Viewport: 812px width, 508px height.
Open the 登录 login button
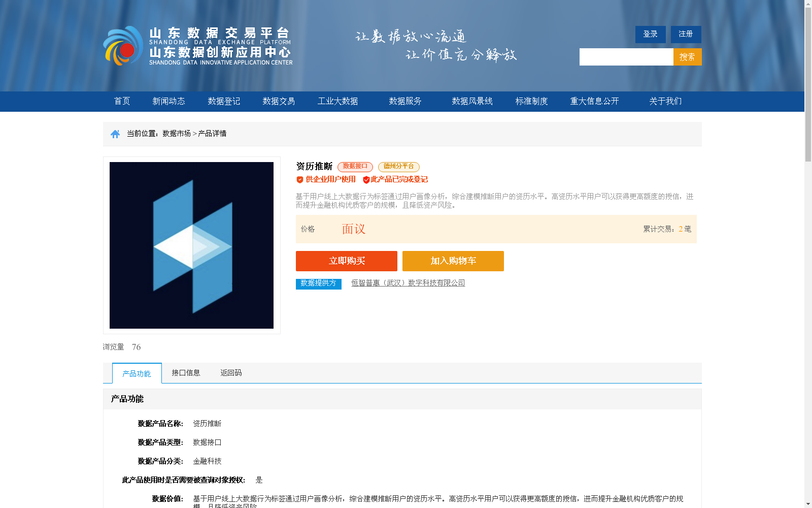pyautogui.click(x=651, y=35)
